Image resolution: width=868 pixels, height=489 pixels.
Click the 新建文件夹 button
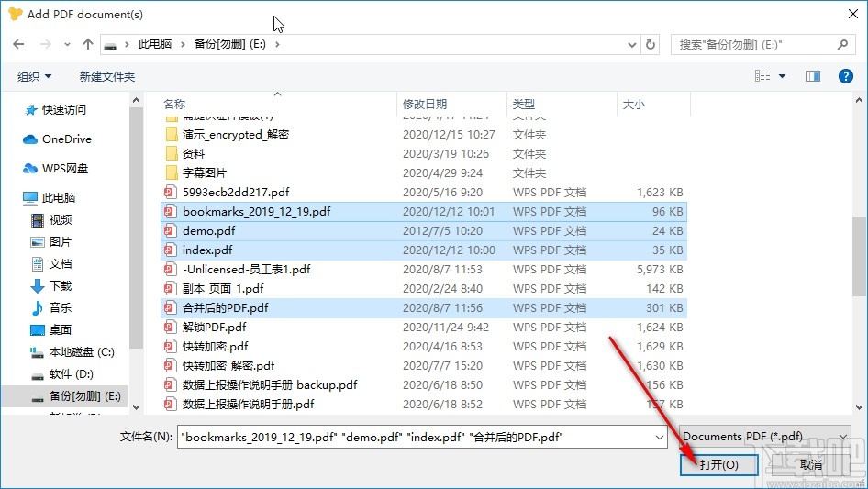(x=106, y=76)
